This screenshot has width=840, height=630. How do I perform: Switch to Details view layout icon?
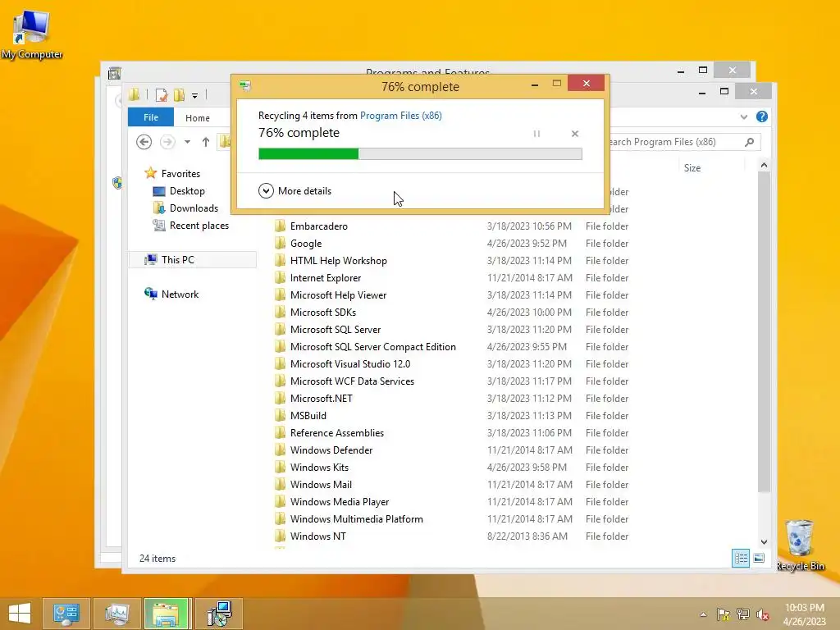point(741,558)
